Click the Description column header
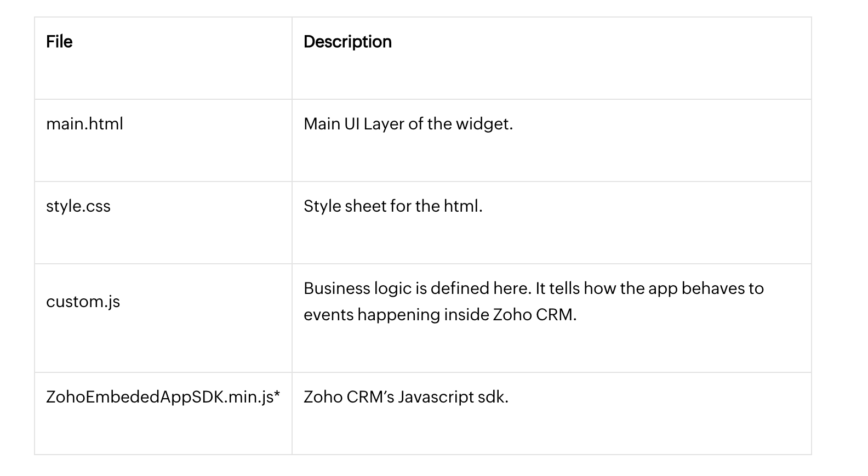868x476 pixels. point(347,42)
